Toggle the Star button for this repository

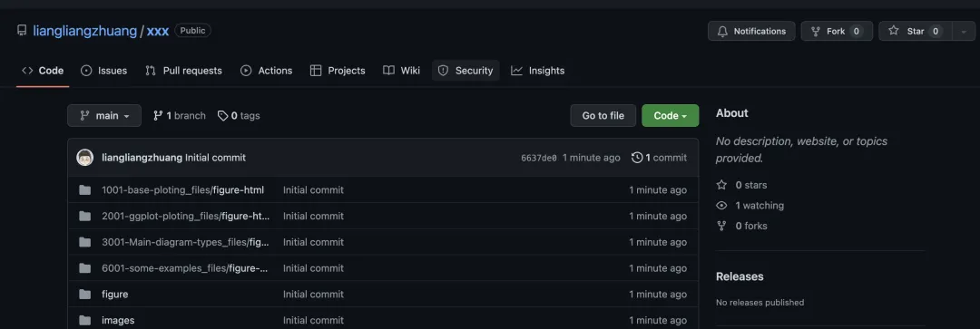915,31
